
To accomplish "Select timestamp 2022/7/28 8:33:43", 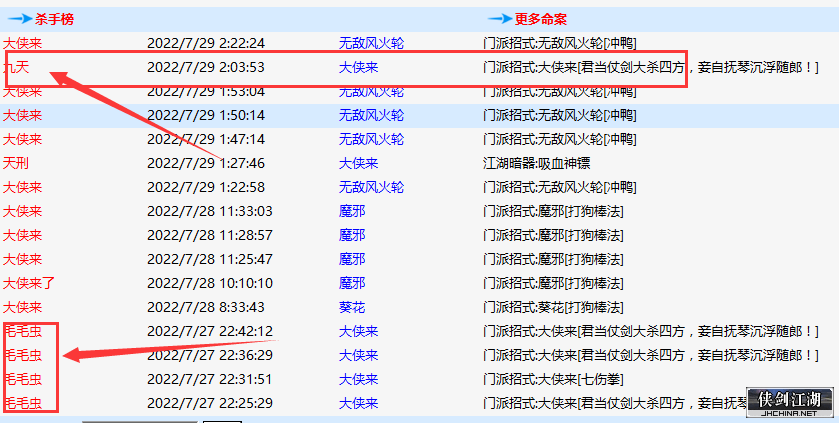I will pyautogui.click(x=206, y=307).
